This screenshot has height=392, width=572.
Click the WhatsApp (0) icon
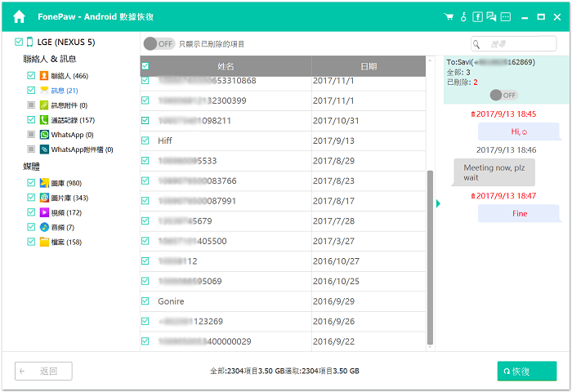[x=44, y=135]
